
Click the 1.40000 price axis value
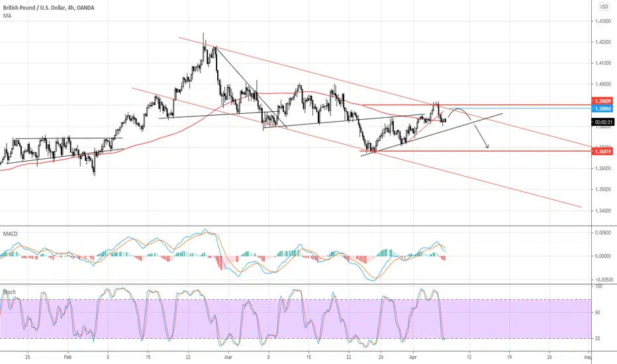click(603, 84)
